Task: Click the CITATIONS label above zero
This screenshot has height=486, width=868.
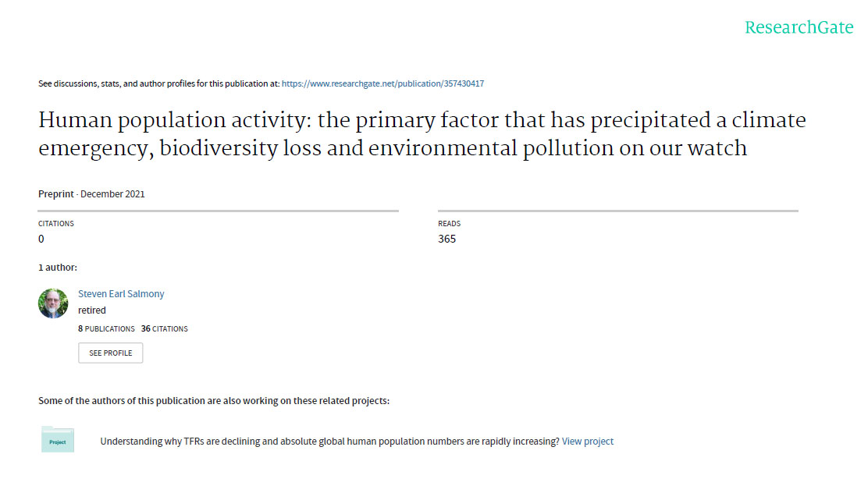Action: (56, 224)
